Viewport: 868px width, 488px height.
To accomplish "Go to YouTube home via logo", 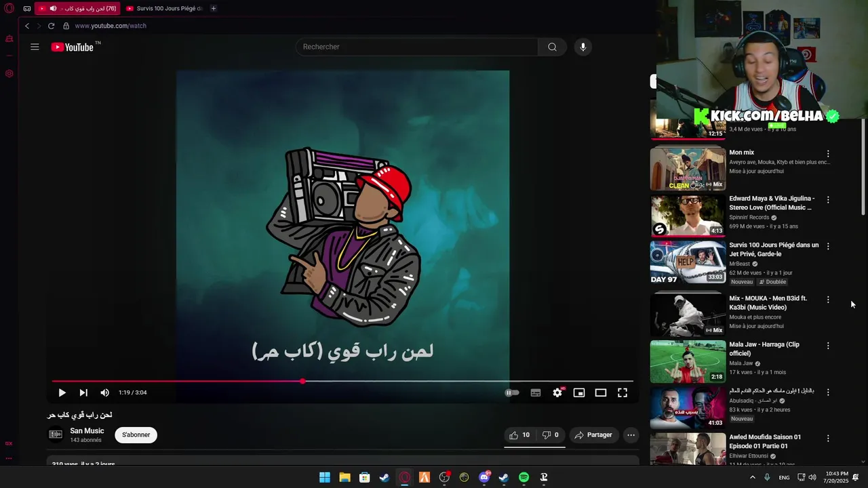I will pyautogui.click(x=73, y=47).
